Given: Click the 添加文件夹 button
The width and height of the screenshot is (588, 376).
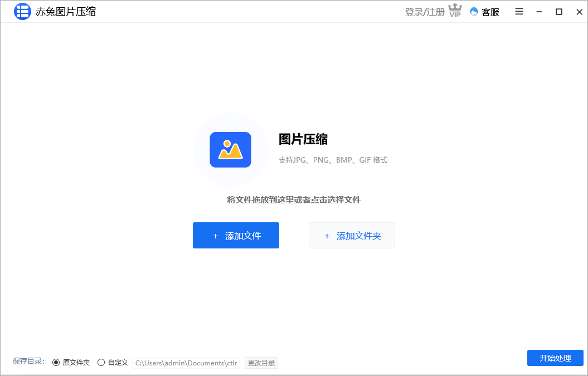Looking at the screenshot, I should (352, 236).
